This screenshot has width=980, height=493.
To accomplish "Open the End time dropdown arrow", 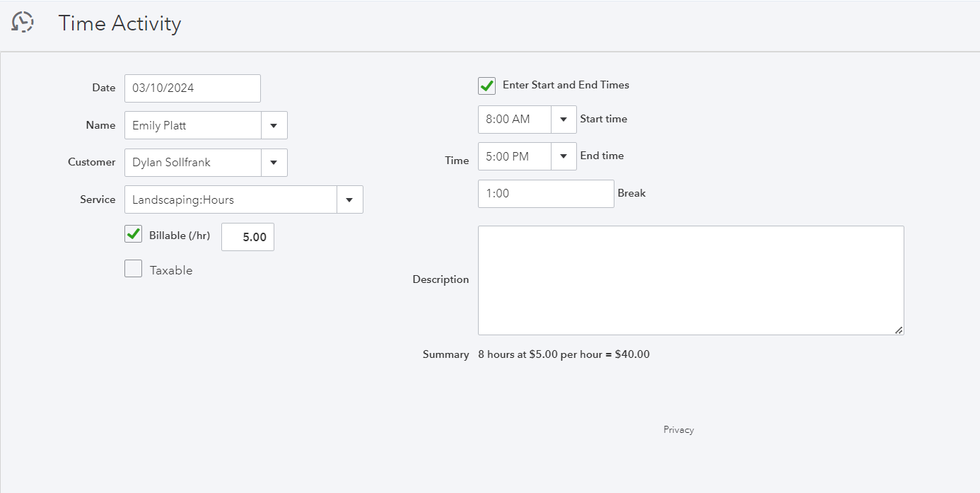I will click(x=564, y=156).
